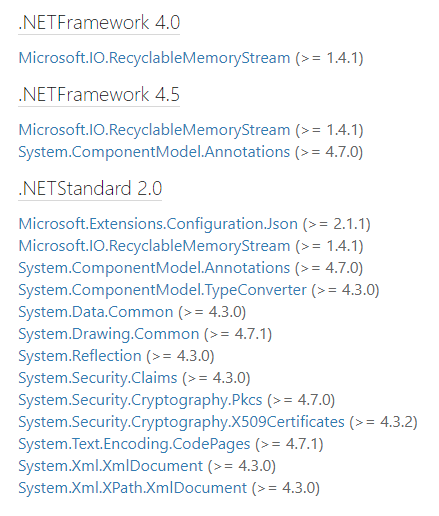Select the System.Reflection dependency link
The image size is (439, 516).
click(x=80, y=356)
